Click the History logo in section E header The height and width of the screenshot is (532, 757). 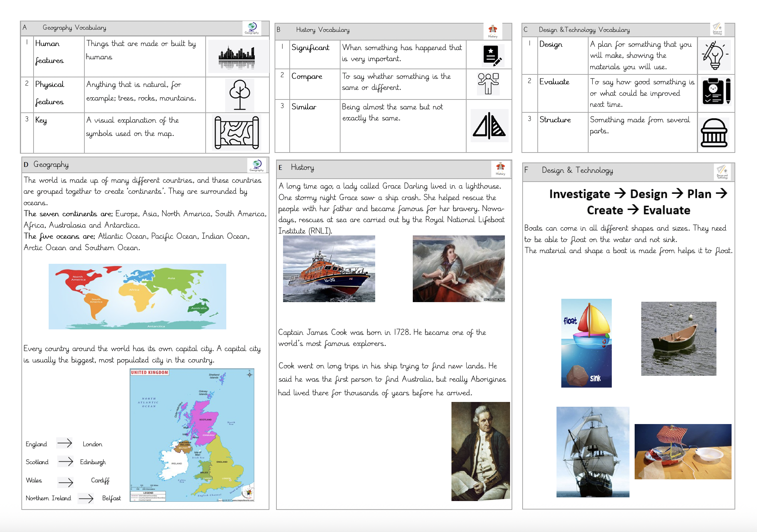pyautogui.click(x=500, y=168)
